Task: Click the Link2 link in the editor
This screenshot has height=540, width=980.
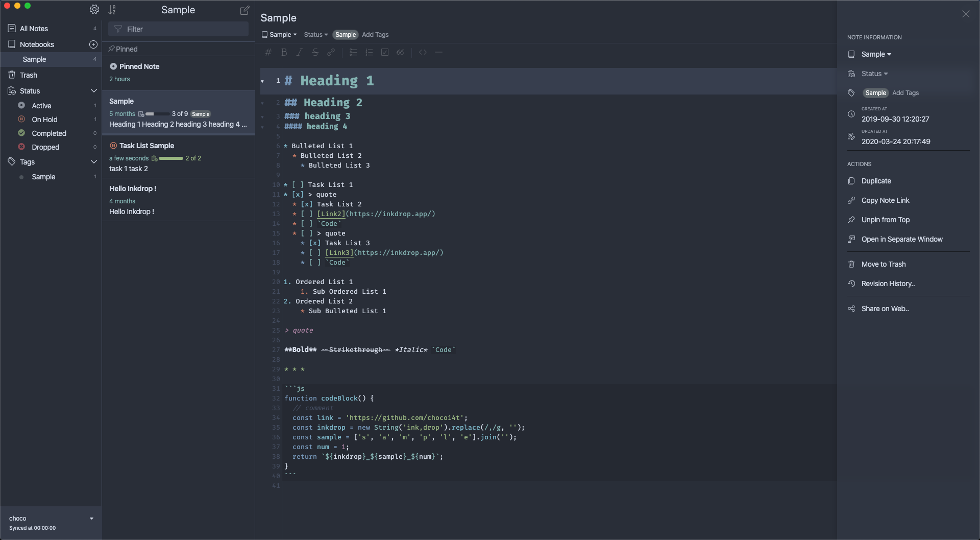Action: coord(331,214)
